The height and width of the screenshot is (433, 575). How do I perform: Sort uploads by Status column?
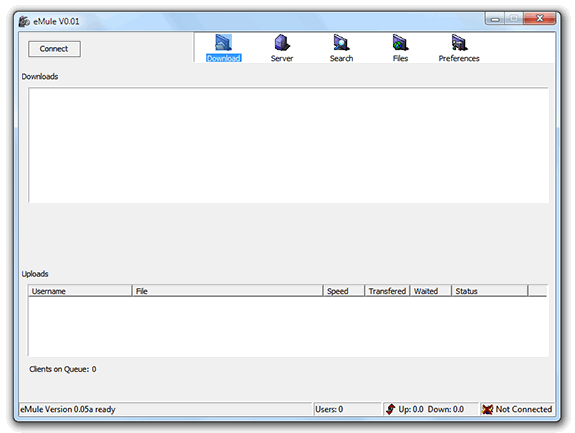pos(490,291)
